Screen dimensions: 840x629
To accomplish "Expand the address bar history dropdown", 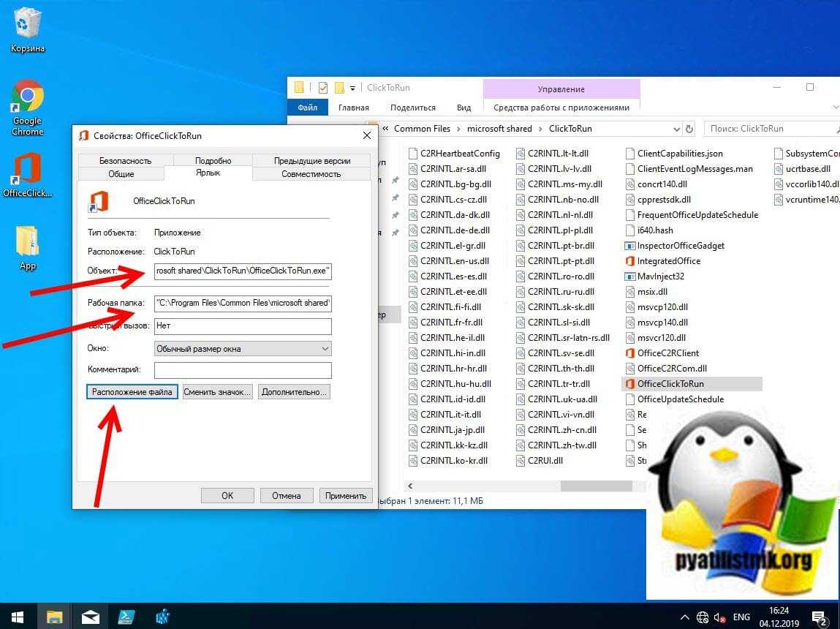I will pos(676,129).
